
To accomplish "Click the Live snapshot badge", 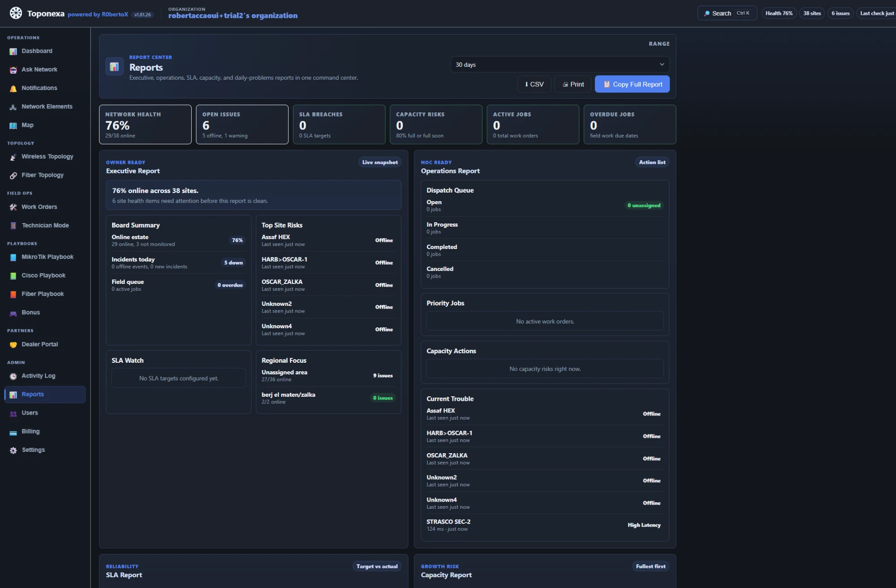I will 380,163.
